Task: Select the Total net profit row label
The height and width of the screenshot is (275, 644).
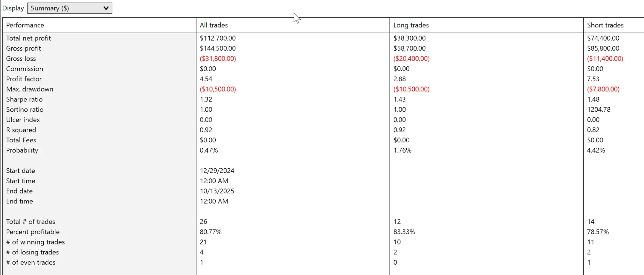Action: click(x=29, y=38)
